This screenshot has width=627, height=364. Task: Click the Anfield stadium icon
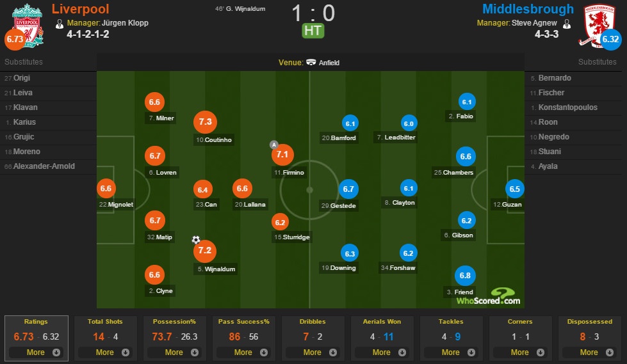coord(311,62)
